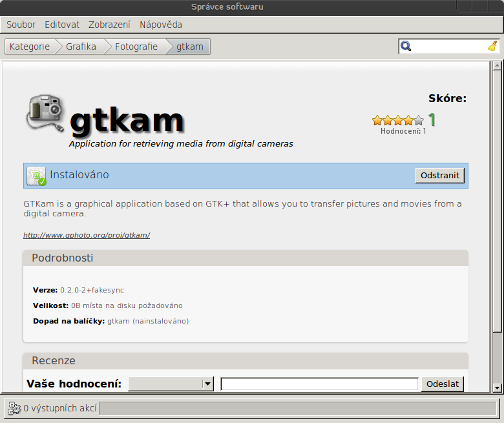Click the 'Instalováno' status text

pos(79,175)
